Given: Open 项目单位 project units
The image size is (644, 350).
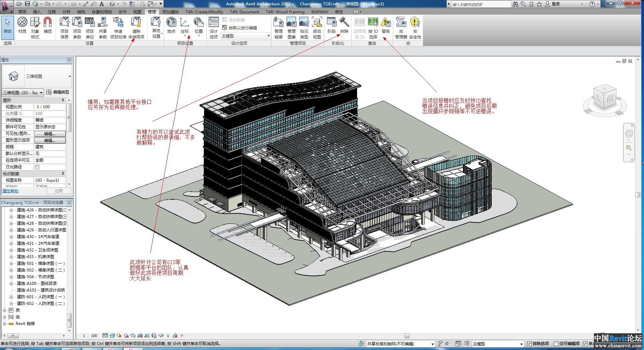Looking at the screenshot, I should 90,28.
